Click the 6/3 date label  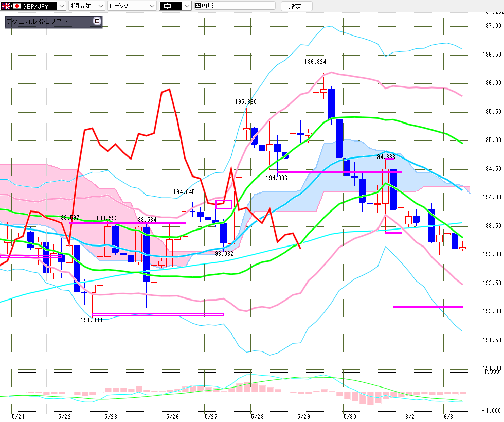click(448, 416)
